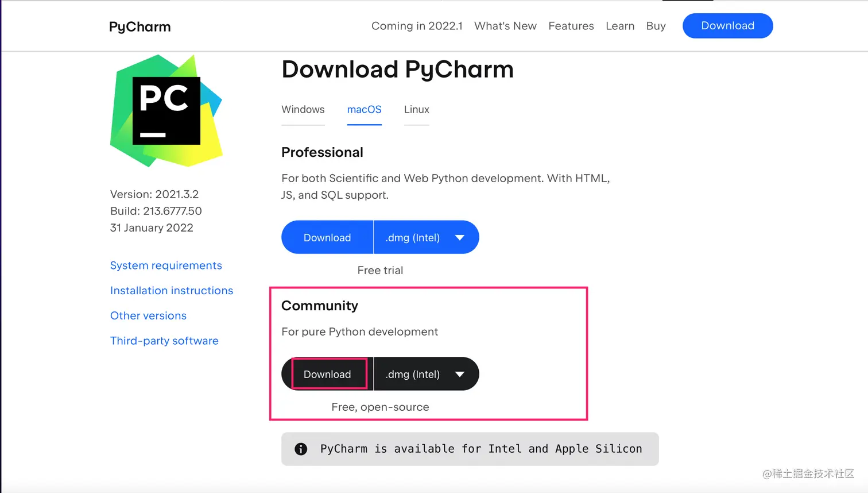The width and height of the screenshot is (868, 493).
Task: Open the Installation instructions link
Action: [x=172, y=291]
